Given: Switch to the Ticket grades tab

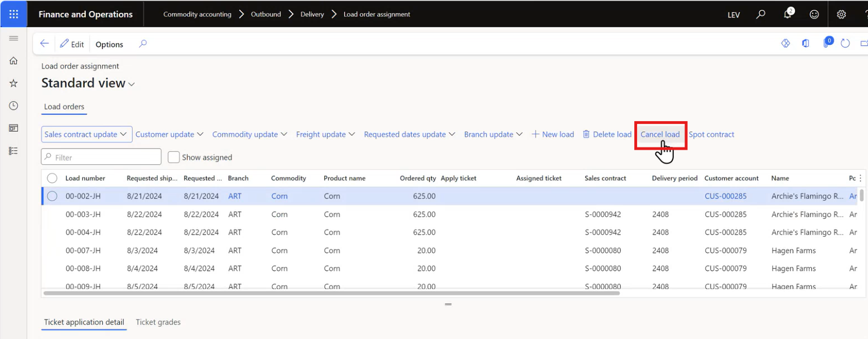Looking at the screenshot, I should coord(158,322).
